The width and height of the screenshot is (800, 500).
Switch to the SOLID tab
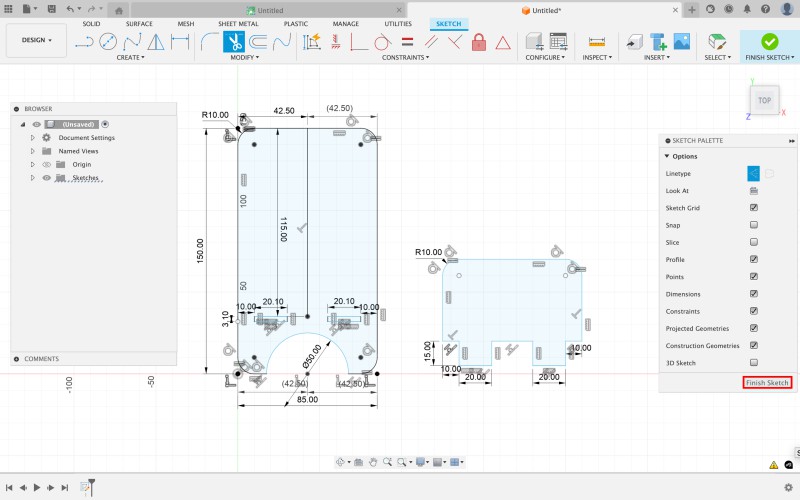point(91,24)
